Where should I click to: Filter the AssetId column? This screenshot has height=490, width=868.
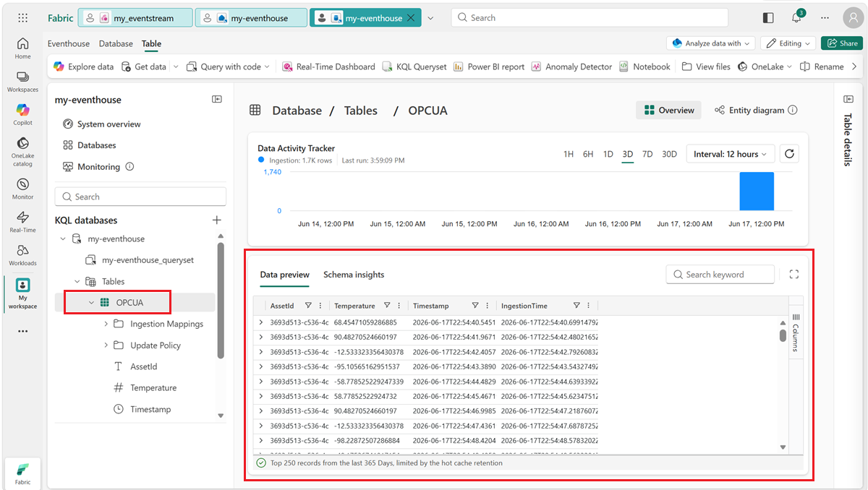pos(308,306)
